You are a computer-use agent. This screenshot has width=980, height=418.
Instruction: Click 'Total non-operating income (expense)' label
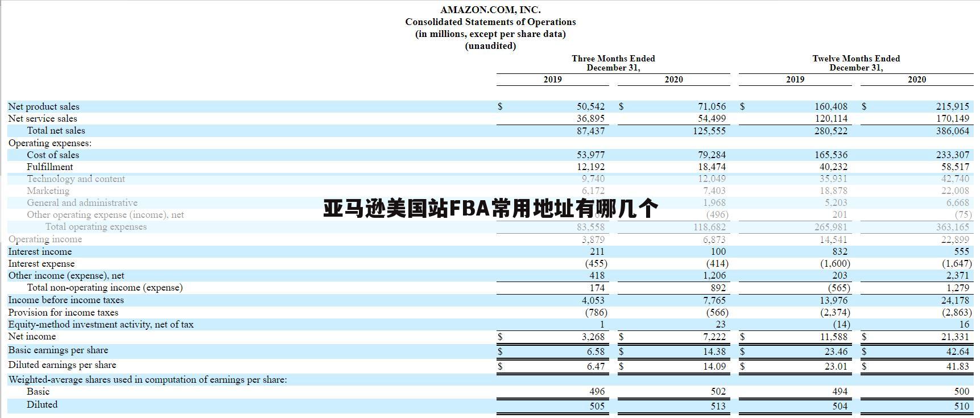[x=105, y=288]
